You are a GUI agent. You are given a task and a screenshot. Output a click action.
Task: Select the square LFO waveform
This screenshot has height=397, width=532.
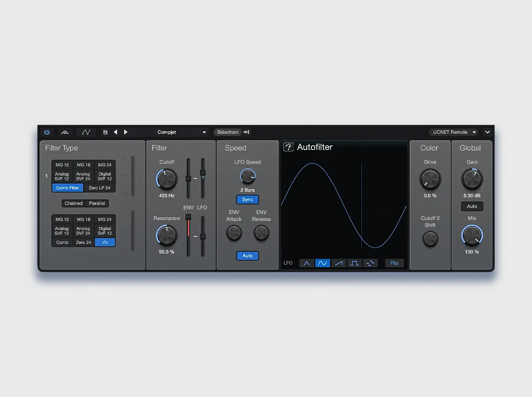354,263
